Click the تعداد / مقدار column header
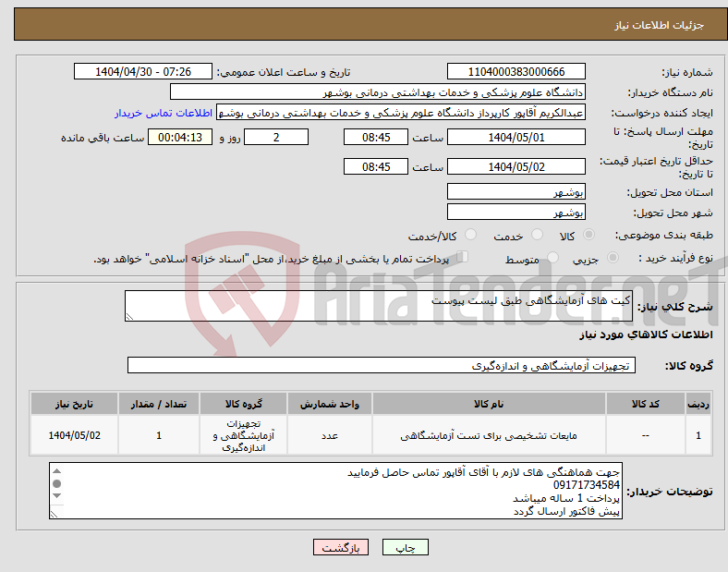 pyautogui.click(x=159, y=404)
